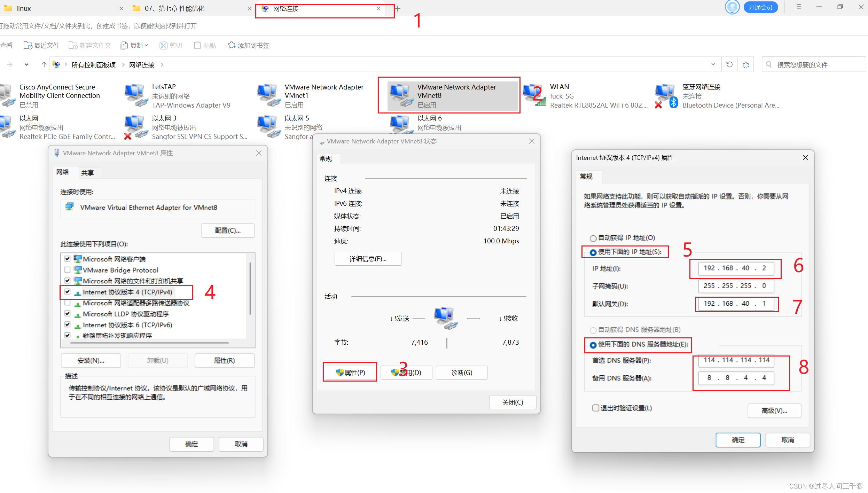Click 确定 in TCP/IPv4 属性 dialog
Viewport: 868px width, 493px height.
point(738,440)
